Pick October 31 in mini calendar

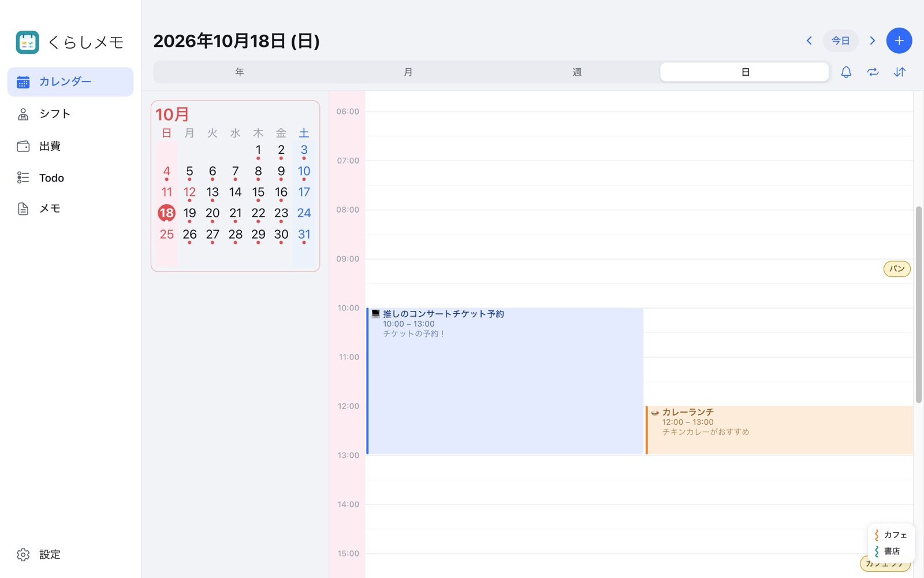click(304, 235)
